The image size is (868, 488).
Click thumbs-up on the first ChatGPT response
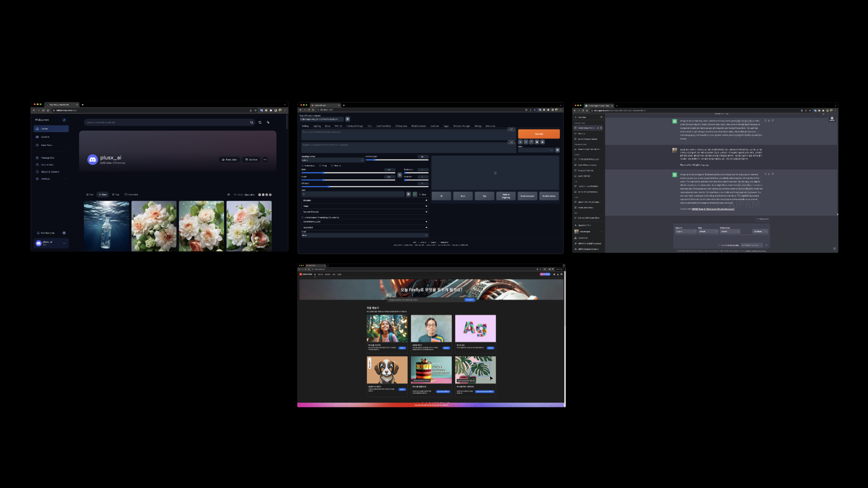tap(769, 121)
